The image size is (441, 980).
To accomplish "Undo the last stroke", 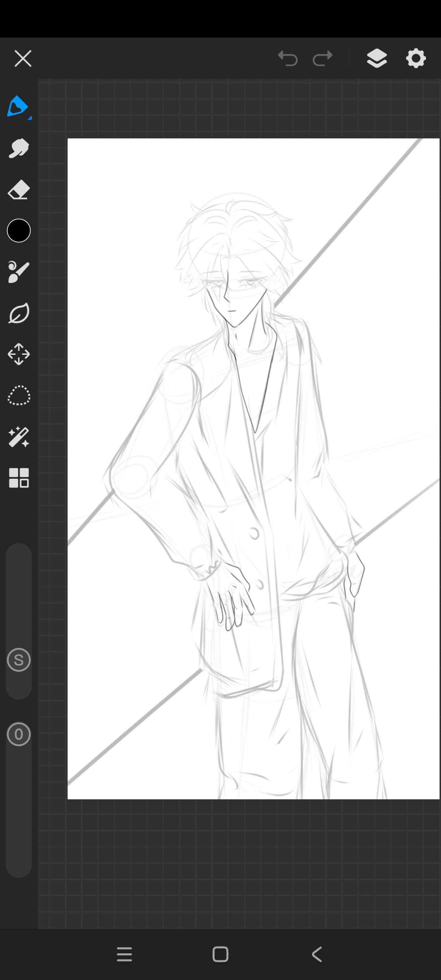I will [288, 59].
